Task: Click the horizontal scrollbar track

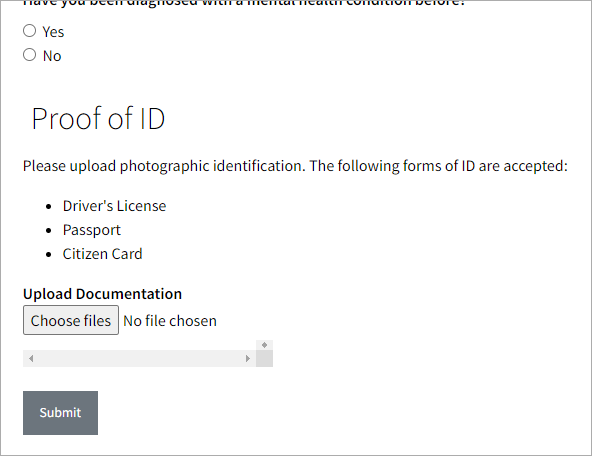Action: tap(139, 358)
